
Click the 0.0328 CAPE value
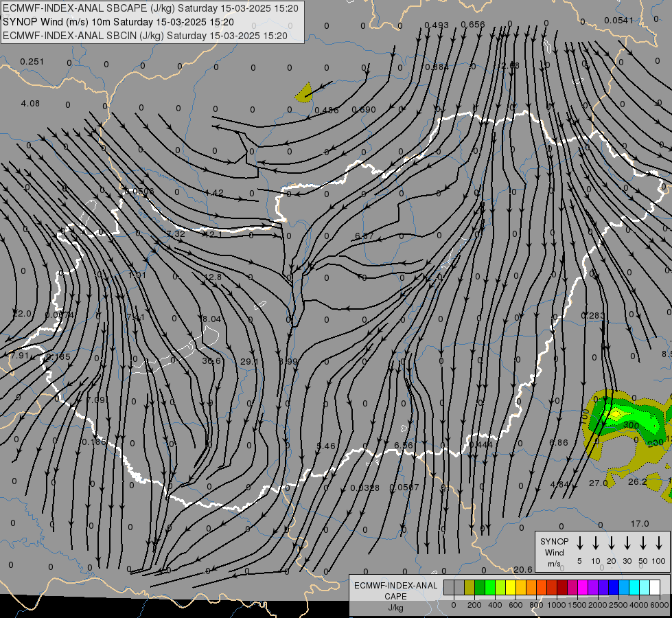[x=364, y=488]
